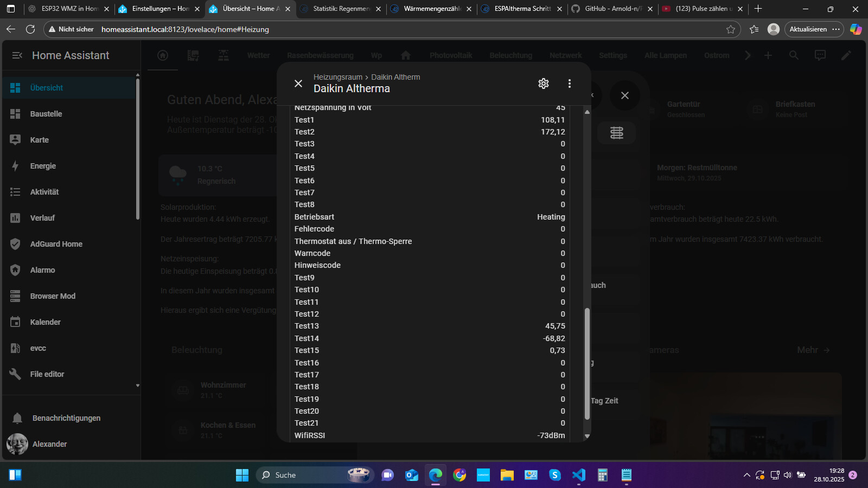Screen dimensions: 868x488
Task: Close the Daikin Altherma dialog
Action: (x=298, y=84)
